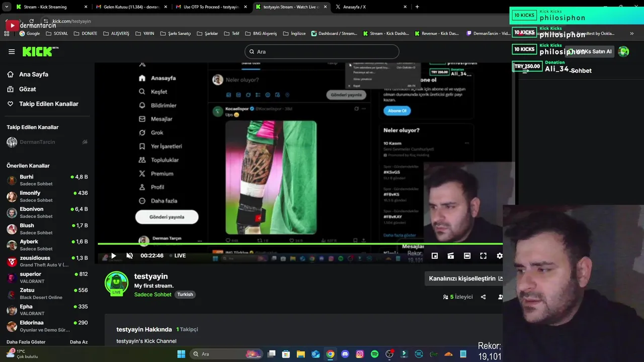Close the Anasayfa / X tab
The width and height of the screenshot is (644, 362).
click(405, 7)
